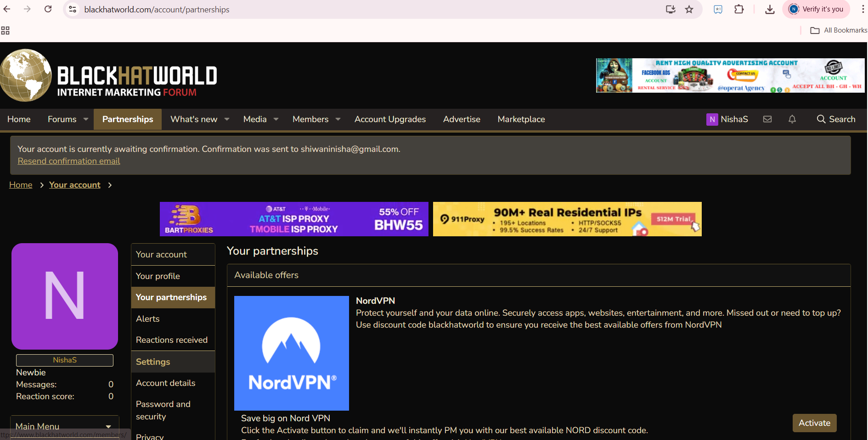Open the Marketplace page
The image size is (868, 440).
521,119
